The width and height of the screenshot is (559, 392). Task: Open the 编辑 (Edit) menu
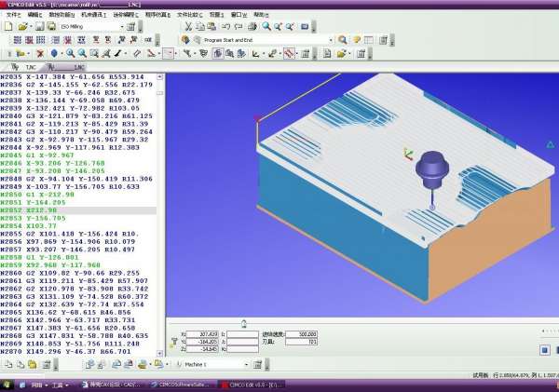point(35,15)
